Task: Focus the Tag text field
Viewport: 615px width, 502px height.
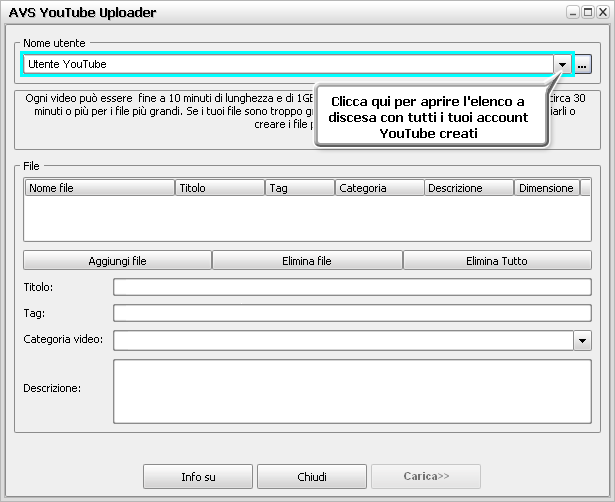Action: point(352,313)
